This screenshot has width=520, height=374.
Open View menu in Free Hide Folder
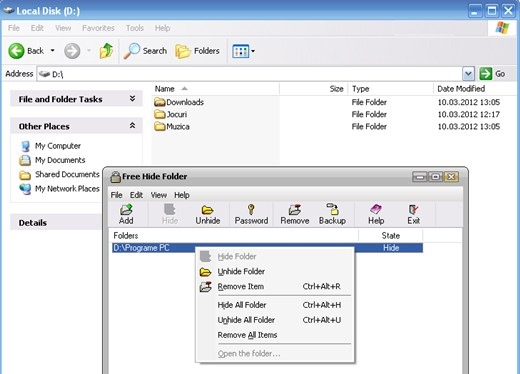(159, 195)
